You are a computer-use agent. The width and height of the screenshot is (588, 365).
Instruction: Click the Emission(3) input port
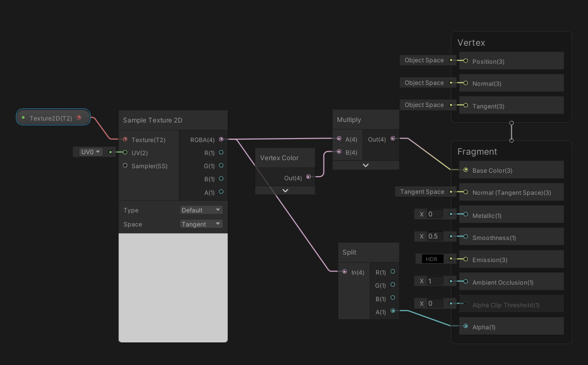point(465,259)
